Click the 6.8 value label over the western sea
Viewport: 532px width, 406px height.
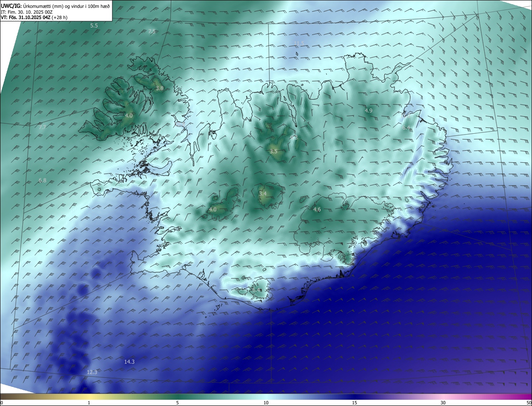(42, 181)
